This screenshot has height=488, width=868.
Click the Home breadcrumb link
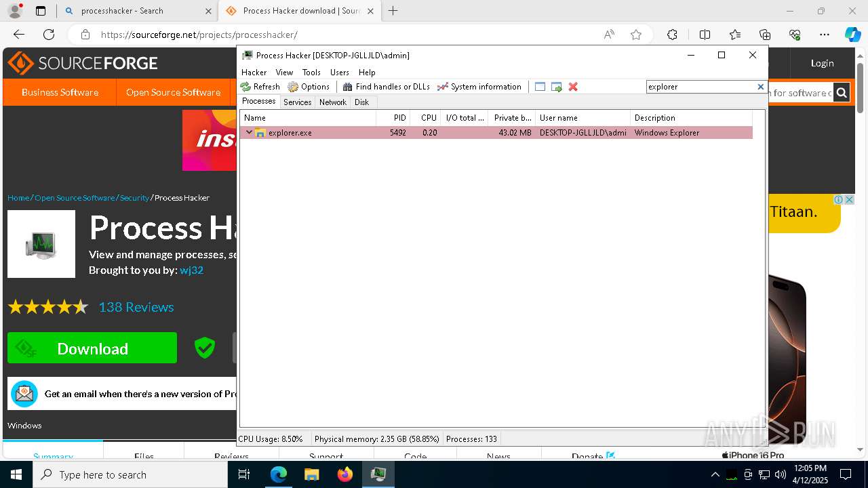point(18,198)
